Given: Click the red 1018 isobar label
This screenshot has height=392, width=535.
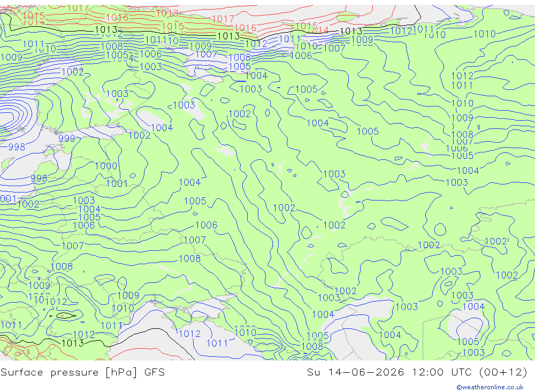Looking at the screenshot, I should [167, 13].
